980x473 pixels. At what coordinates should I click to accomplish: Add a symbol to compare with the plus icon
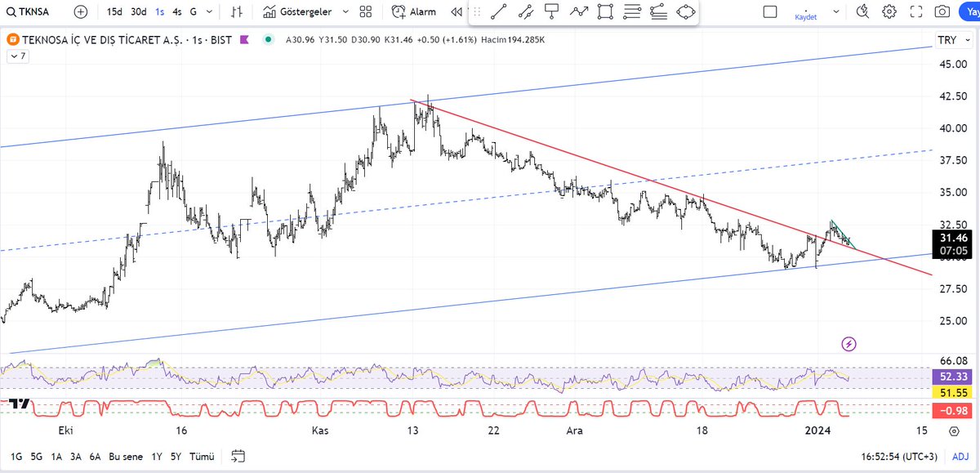tap(79, 12)
